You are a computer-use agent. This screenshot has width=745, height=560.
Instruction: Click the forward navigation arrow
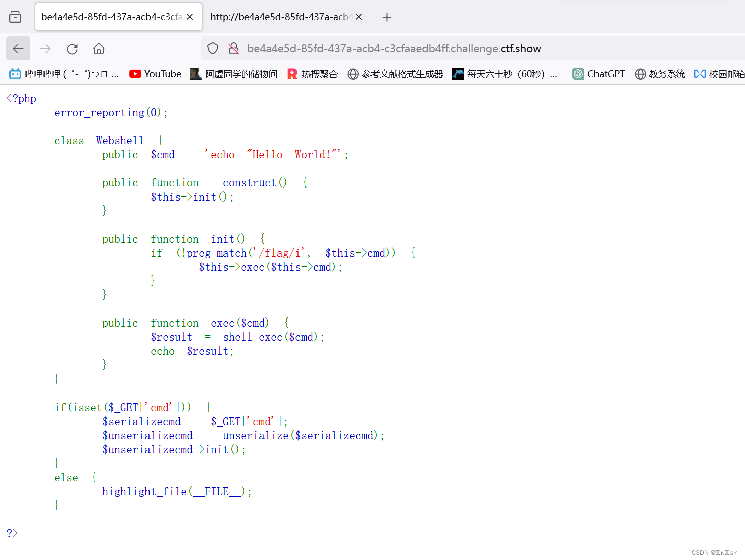pos(45,48)
